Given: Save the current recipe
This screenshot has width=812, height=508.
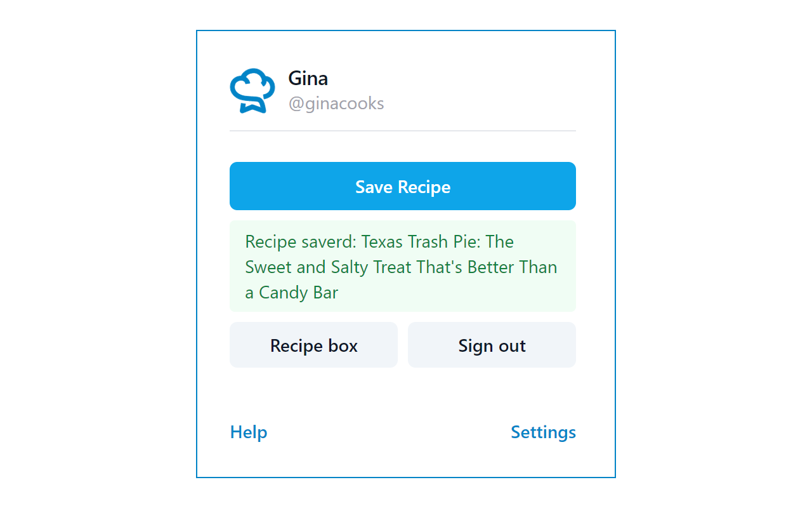Looking at the screenshot, I should coord(402,187).
